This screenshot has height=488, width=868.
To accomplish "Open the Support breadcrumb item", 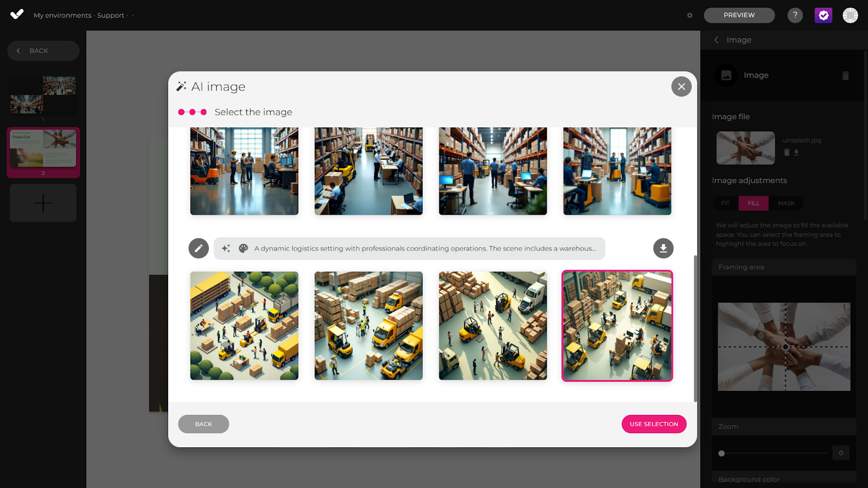I will tap(111, 16).
